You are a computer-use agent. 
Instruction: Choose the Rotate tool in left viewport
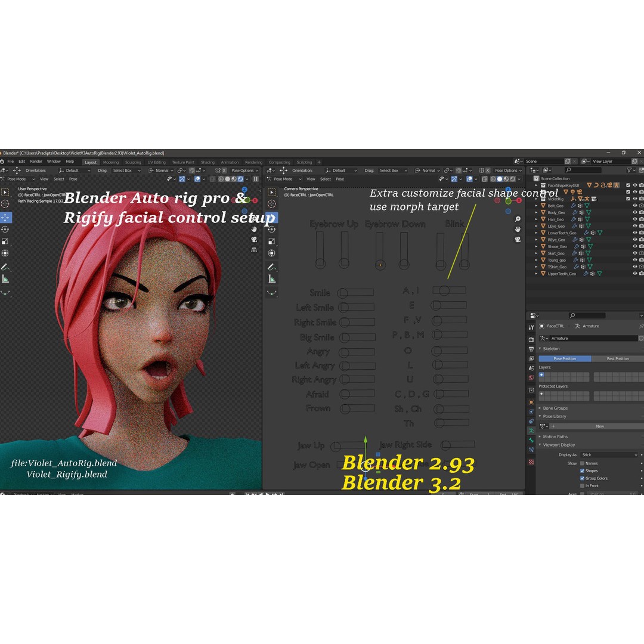[x=5, y=229]
